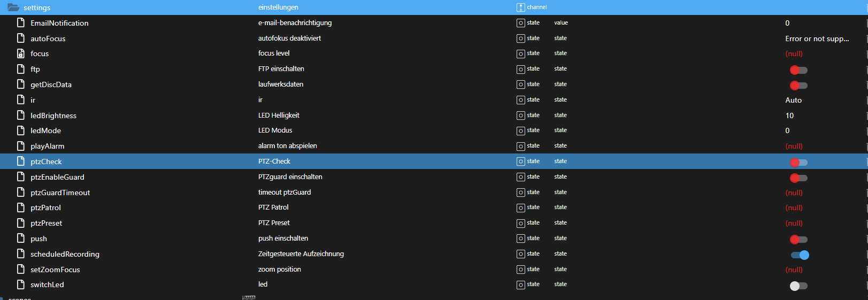The image size is (868, 300).
Task: Click the EmailNotification value 0
Action: pyautogui.click(x=787, y=23)
